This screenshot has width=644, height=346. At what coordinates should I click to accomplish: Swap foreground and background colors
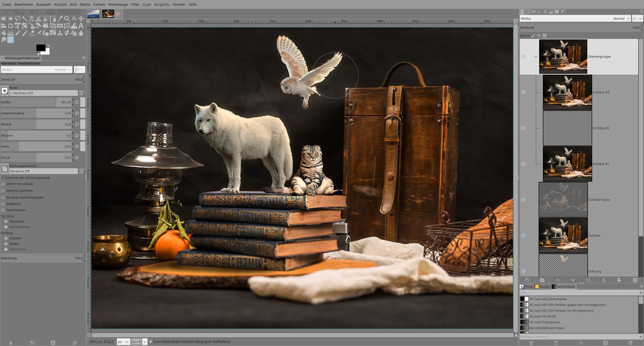[48, 46]
